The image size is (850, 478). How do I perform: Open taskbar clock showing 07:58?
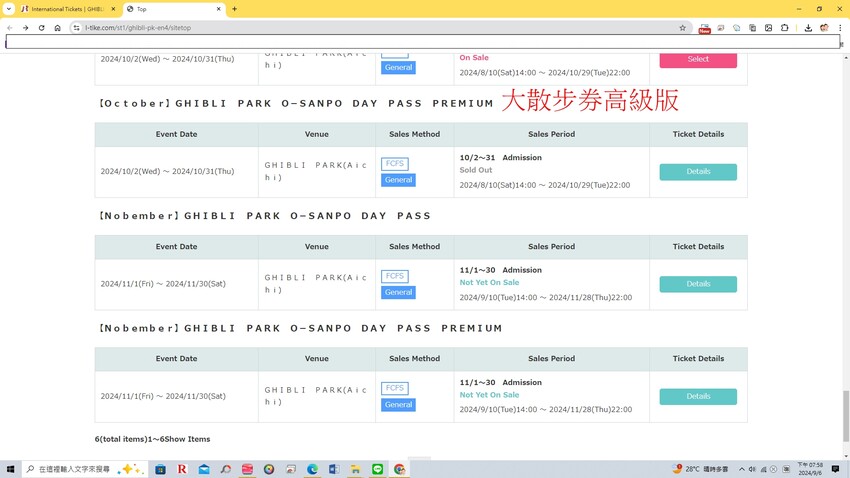(810, 469)
